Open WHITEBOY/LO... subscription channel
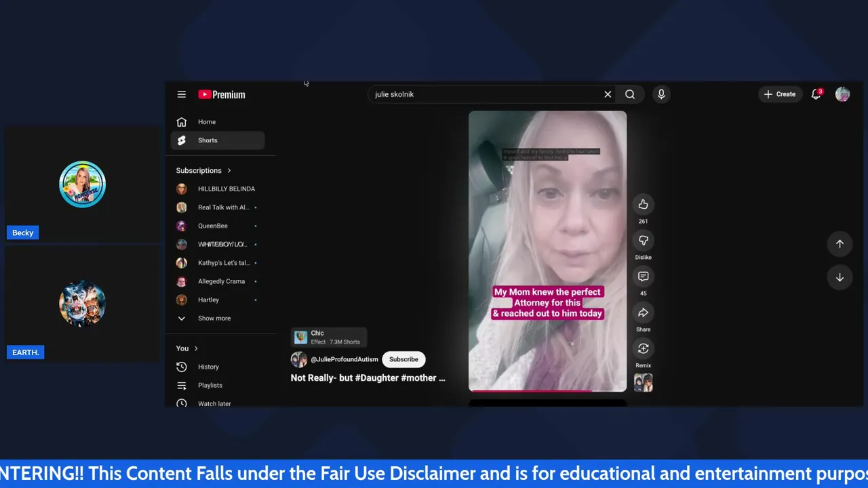 coord(218,244)
